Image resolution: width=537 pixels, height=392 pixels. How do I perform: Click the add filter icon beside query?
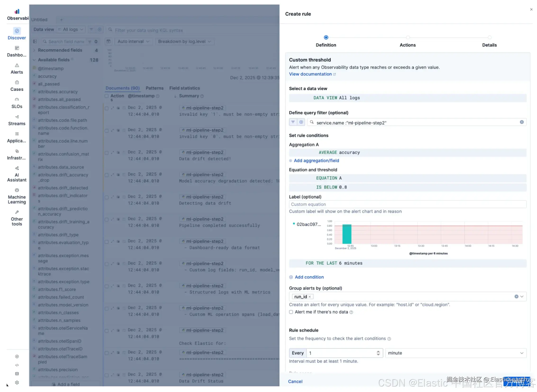point(301,122)
